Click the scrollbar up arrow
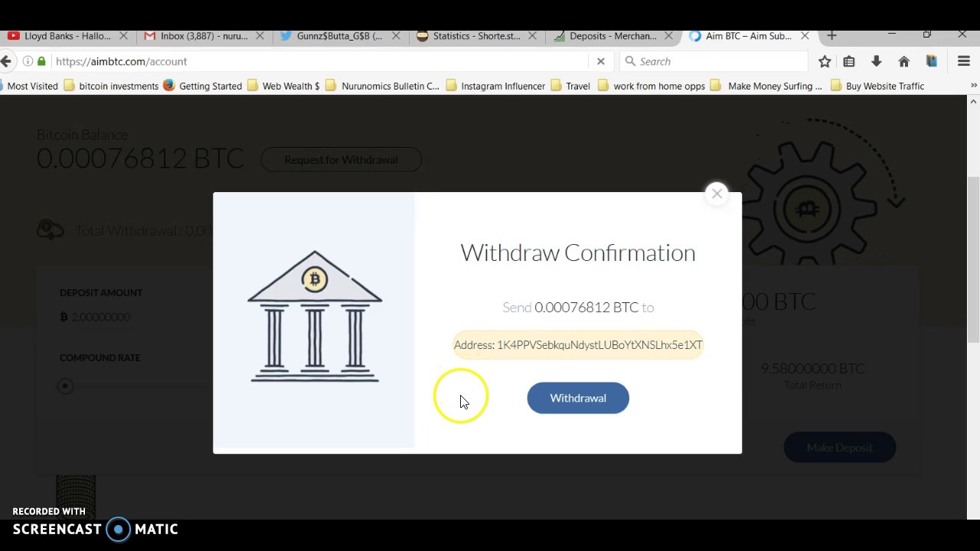980x551 pixels. 973,101
